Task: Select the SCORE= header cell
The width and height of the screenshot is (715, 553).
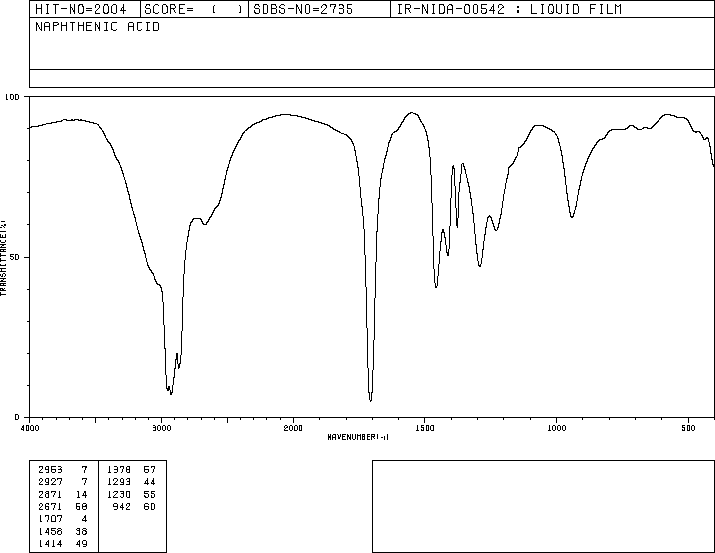Action: 193,9
